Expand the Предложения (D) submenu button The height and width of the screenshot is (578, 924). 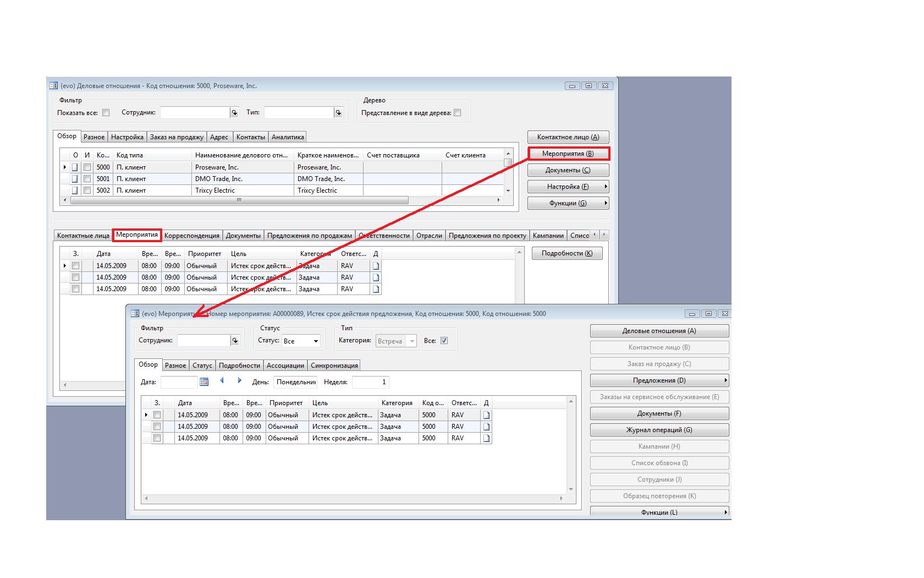point(659,380)
